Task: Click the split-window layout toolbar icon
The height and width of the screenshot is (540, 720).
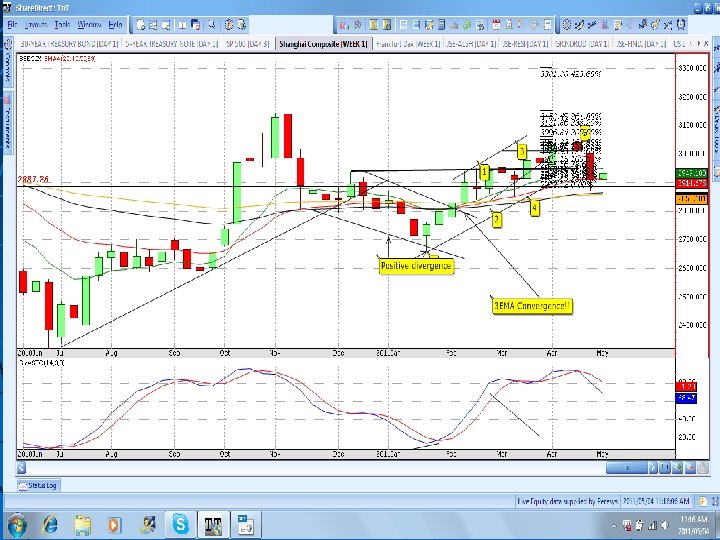Action: pyautogui.click(x=182, y=25)
